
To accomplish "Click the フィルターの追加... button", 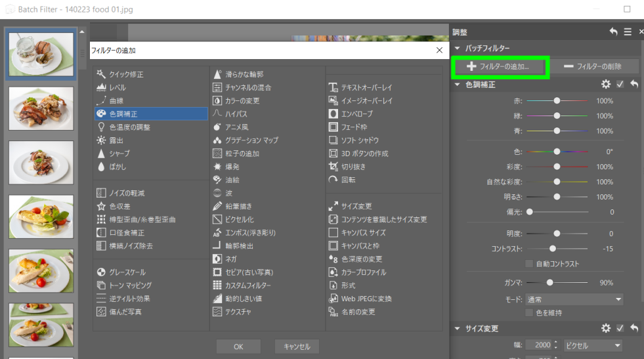I will [500, 66].
